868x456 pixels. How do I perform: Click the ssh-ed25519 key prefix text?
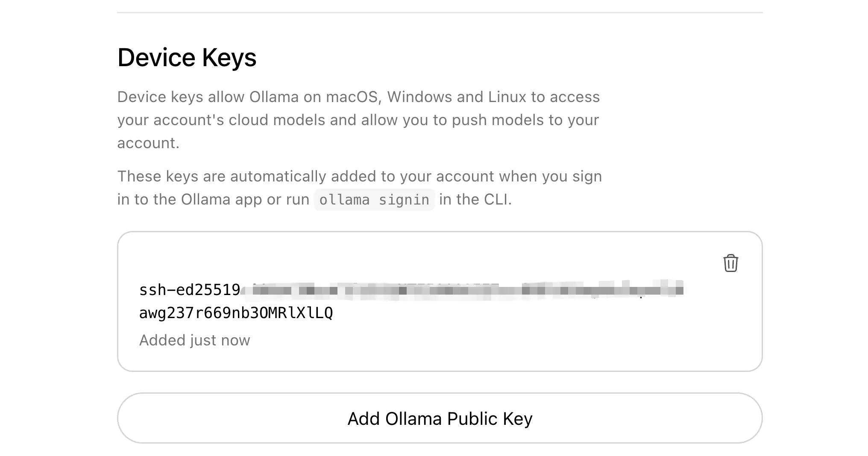(x=189, y=290)
